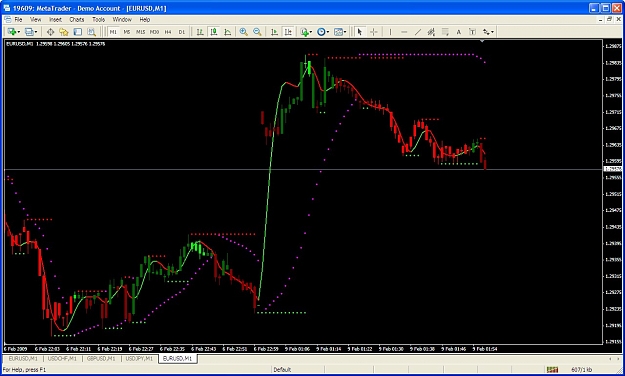Image resolution: width=625 pixels, height=376 pixels.
Task: Switch to the inactive EURUSD,M1 chart tab
Action: [23, 359]
